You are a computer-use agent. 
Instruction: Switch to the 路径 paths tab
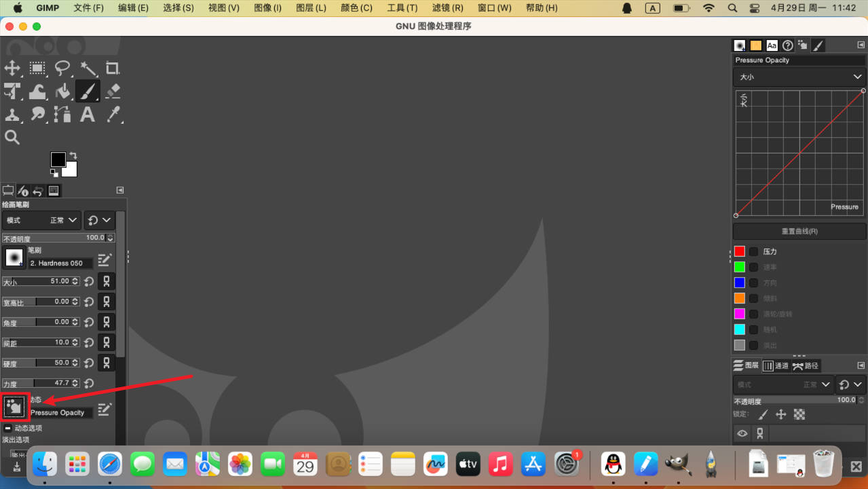pyautogui.click(x=806, y=365)
